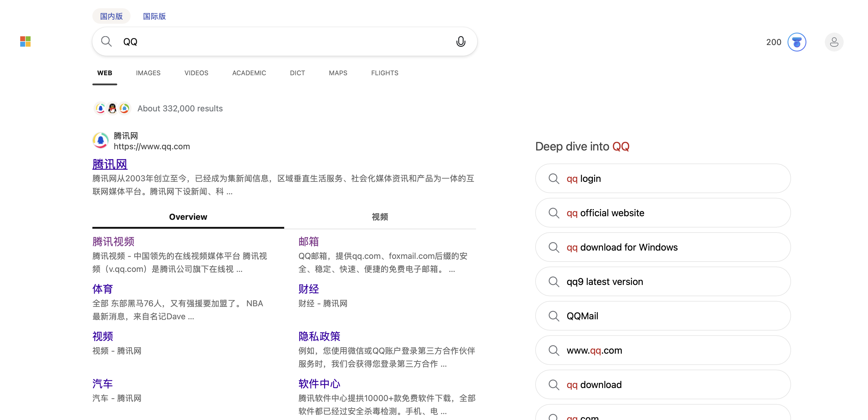Open the MAPS search tab
The height and width of the screenshot is (420, 868).
(338, 73)
